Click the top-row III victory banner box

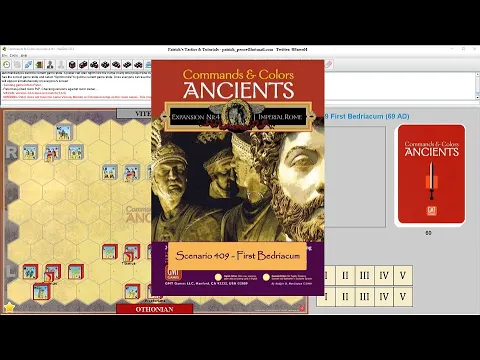coord(364,275)
